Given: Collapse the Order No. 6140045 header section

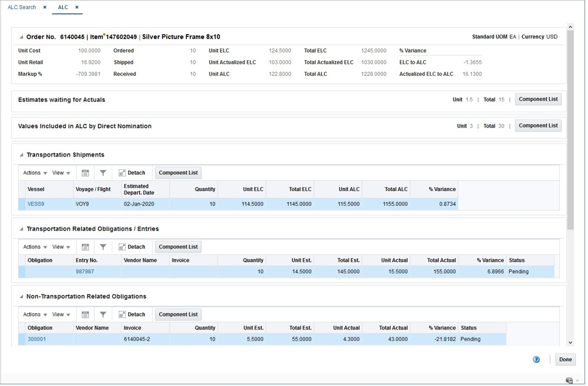Looking at the screenshot, I should click(x=21, y=37).
